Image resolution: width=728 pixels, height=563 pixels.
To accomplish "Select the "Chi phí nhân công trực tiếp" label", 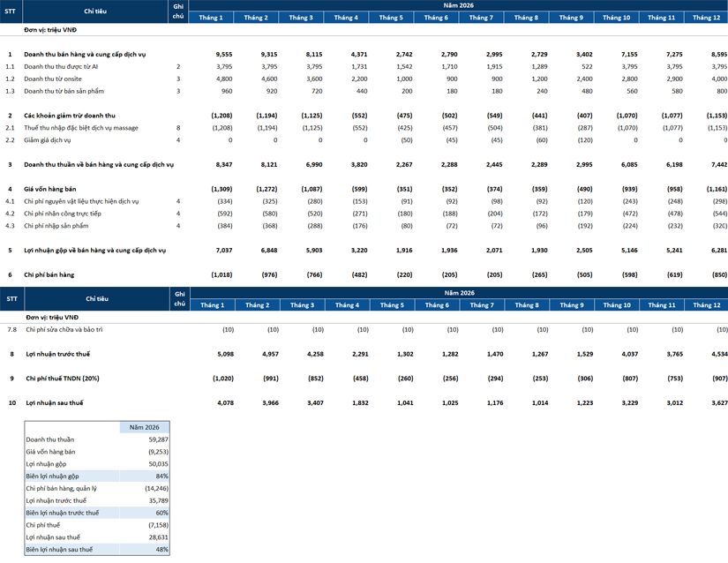I will [62, 214].
